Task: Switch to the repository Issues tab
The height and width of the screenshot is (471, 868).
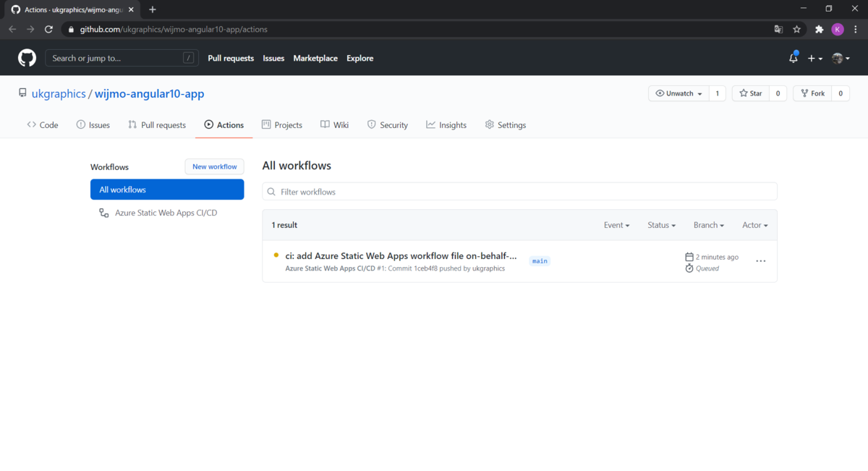Action: (93, 125)
